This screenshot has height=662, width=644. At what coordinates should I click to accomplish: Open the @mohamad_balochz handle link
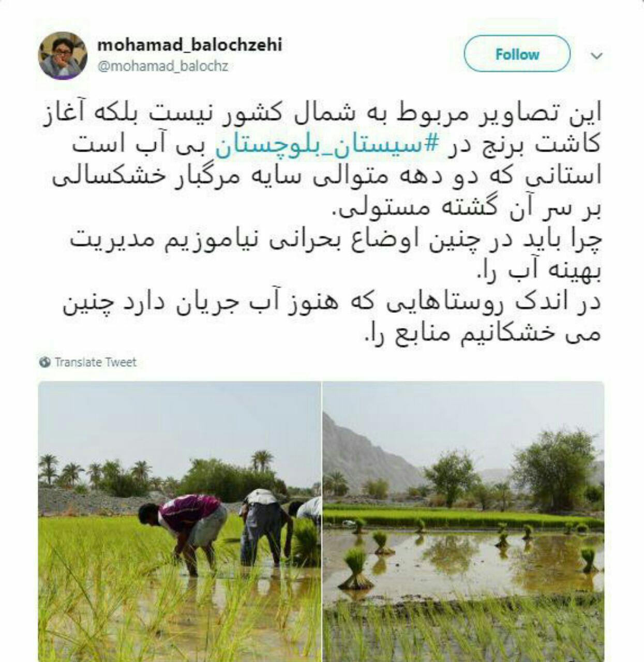162,66
